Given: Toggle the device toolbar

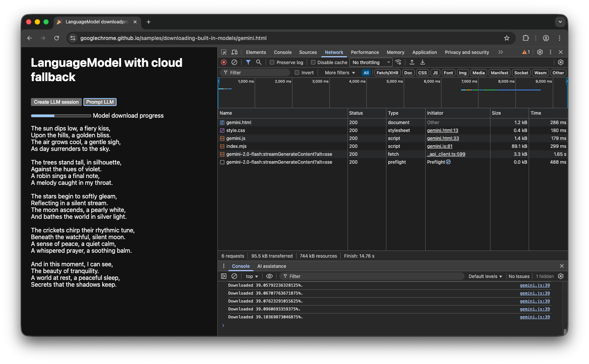Looking at the screenshot, I should 234,52.
